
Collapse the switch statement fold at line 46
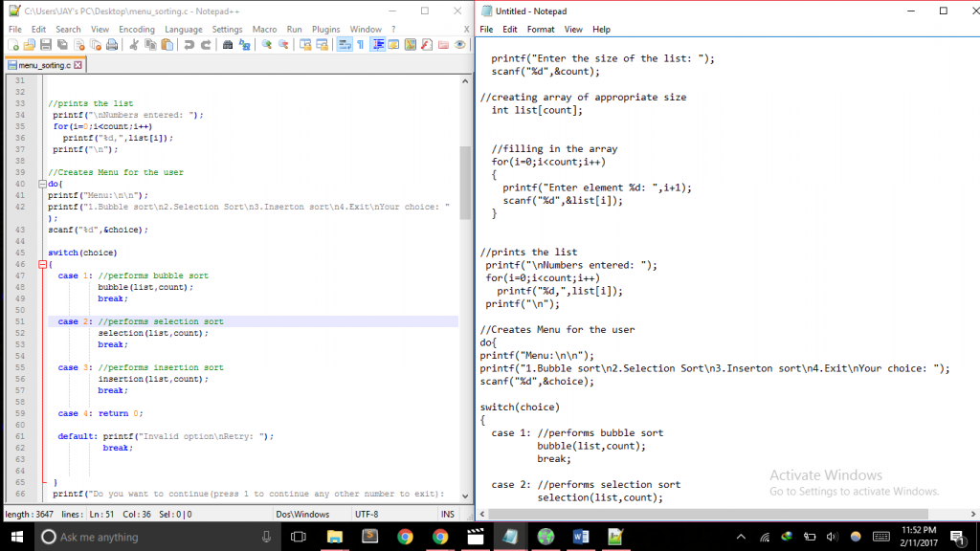(x=42, y=263)
